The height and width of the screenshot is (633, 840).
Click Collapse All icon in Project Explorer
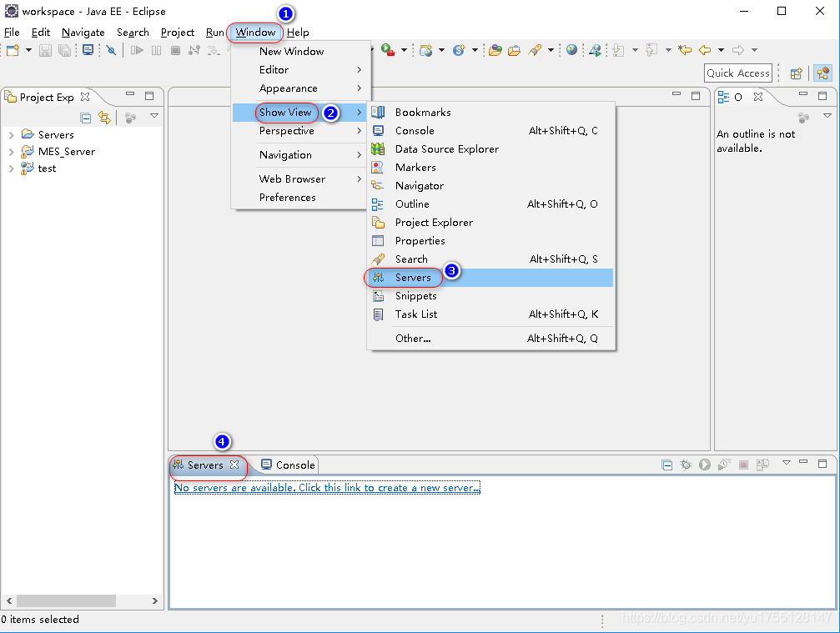[85, 118]
